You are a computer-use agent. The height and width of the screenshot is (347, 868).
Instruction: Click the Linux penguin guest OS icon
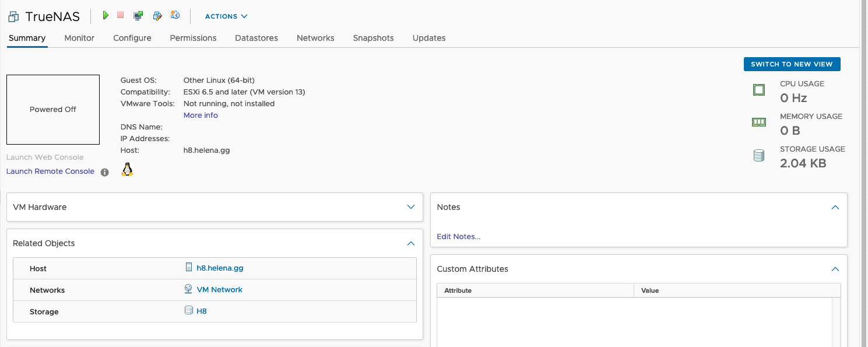click(127, 170)
